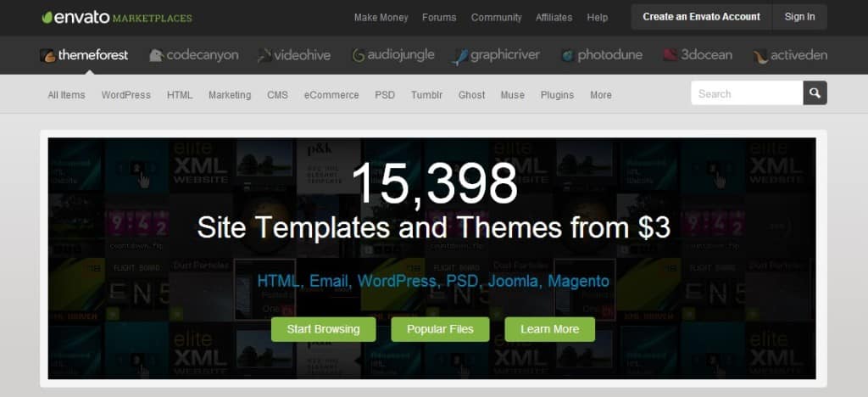Click the Popular Files button
This screenshot has height=397, width=868.
pyautogui.click(x=440, y=329)
